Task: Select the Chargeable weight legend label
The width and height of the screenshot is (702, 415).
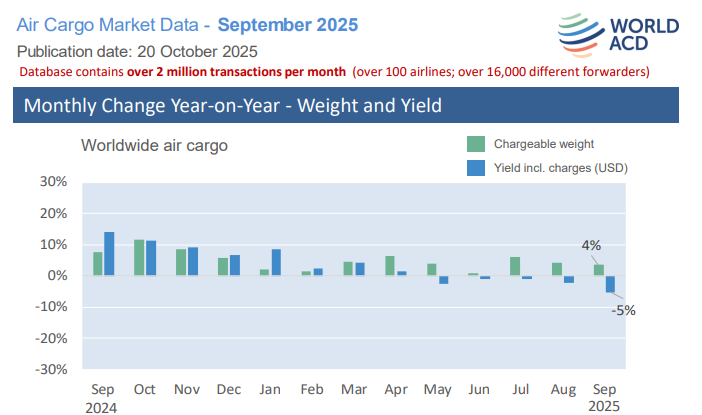Action: tap(544, 144)
